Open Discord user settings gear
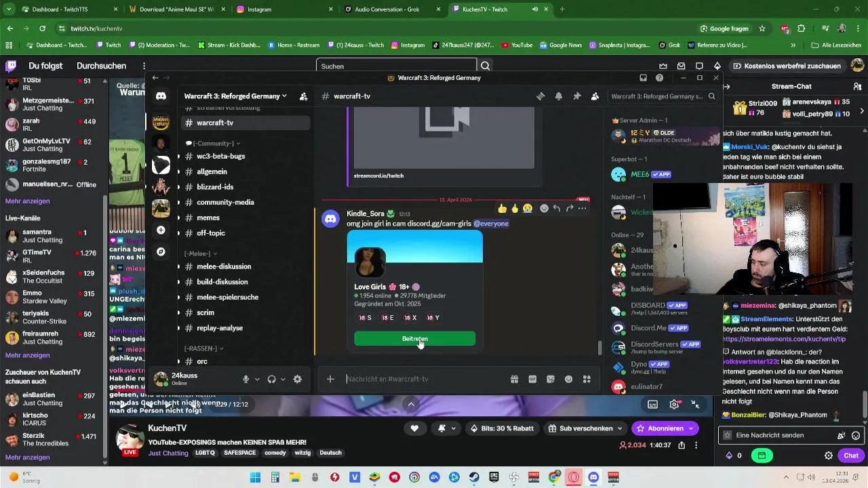 point(298,379)
